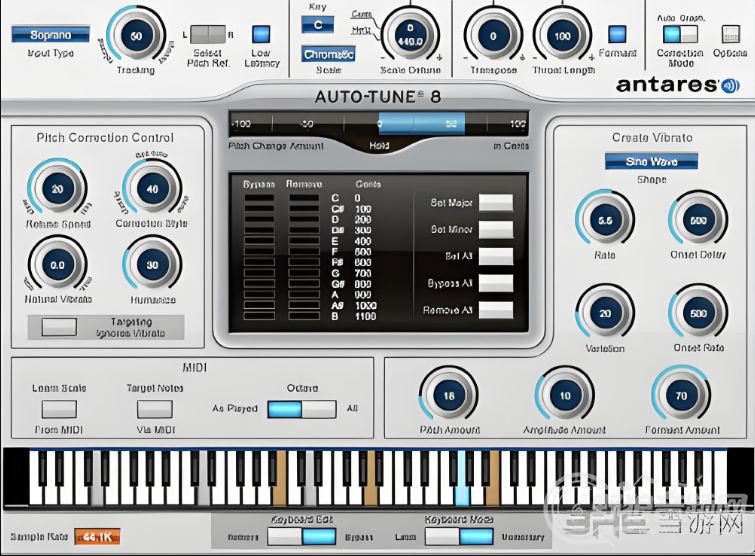
Task: Click the Antares logo
Action: (678, 85)
